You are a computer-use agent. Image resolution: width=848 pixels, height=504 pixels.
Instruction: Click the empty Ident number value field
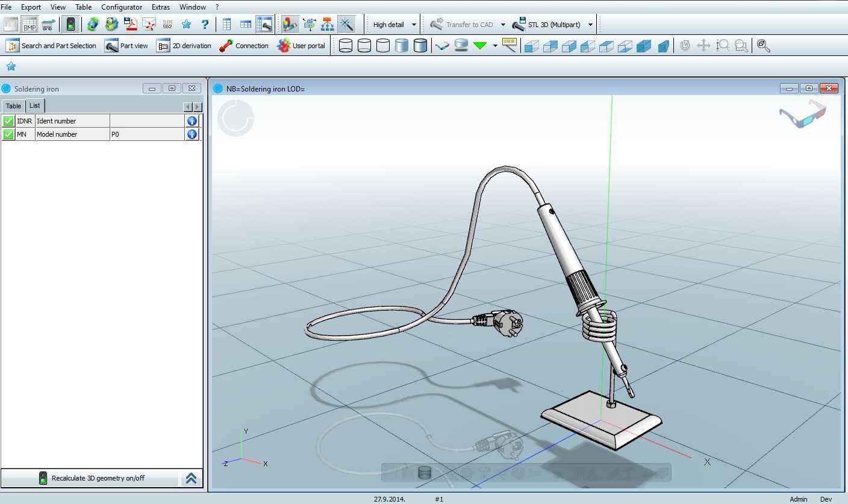click(147, 121)
